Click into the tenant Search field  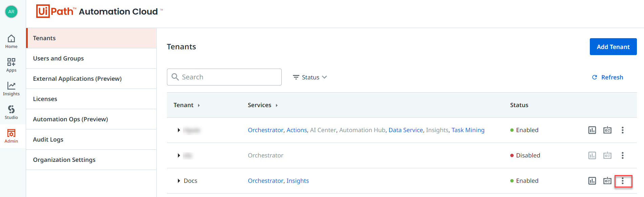click(224, 77)
